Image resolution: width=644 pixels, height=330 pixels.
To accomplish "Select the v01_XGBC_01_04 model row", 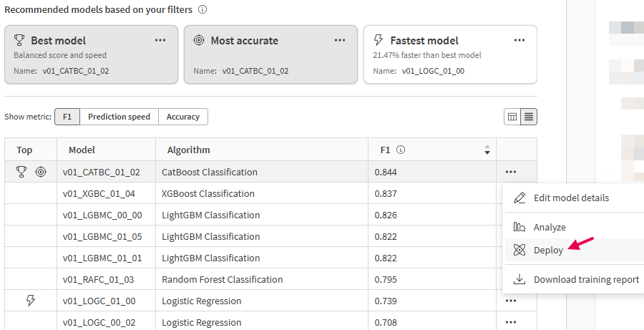I will click(99, 193).
